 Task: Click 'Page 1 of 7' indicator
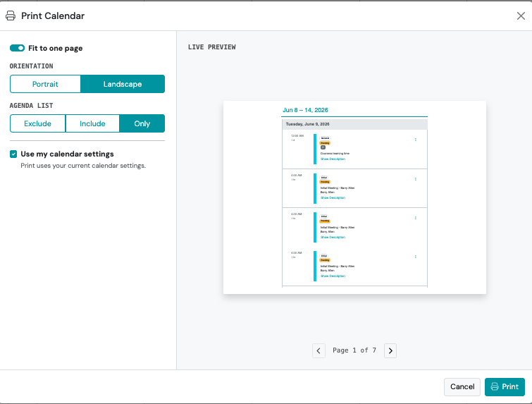coord(354,350)
